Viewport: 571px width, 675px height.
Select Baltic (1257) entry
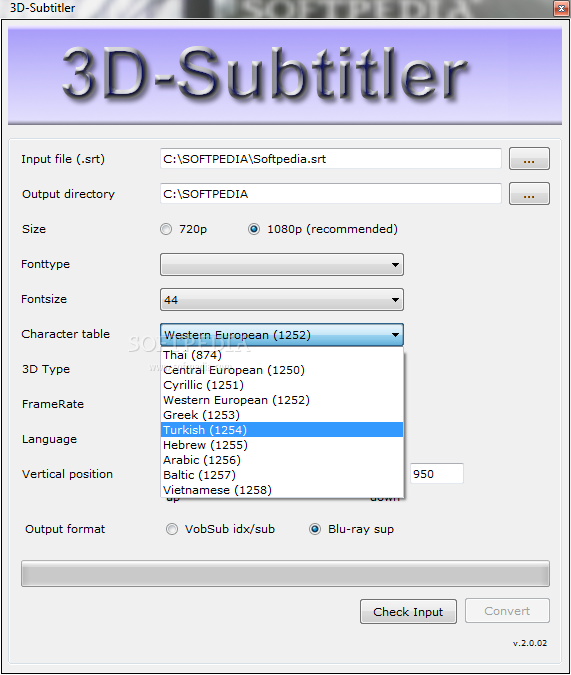click(282, 475)
